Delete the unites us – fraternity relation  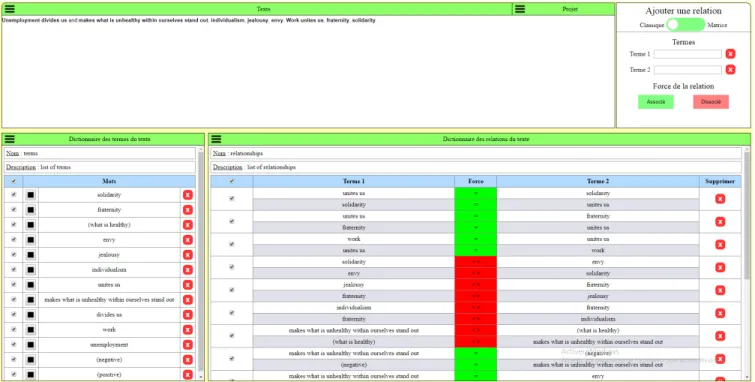coord(720,222)
